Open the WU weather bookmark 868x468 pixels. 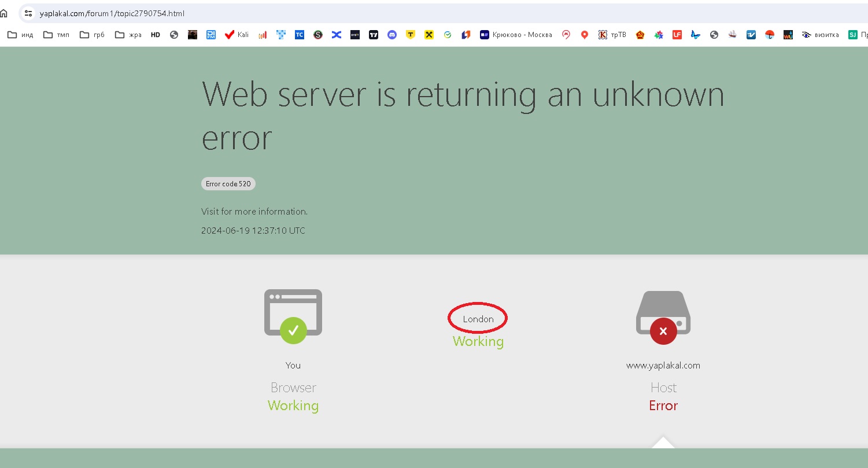[x=788, y=35]
